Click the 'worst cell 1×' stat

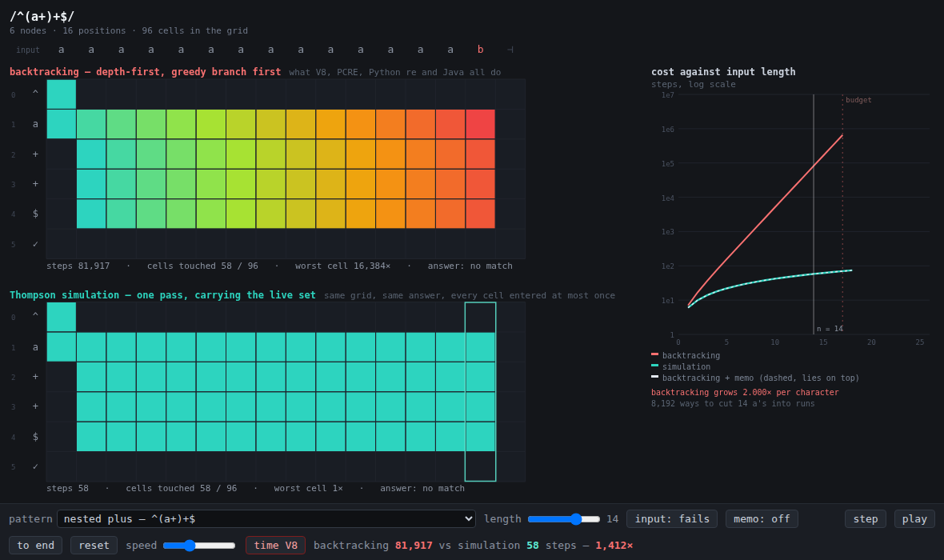pyautogui.click(x=308, y=488)
